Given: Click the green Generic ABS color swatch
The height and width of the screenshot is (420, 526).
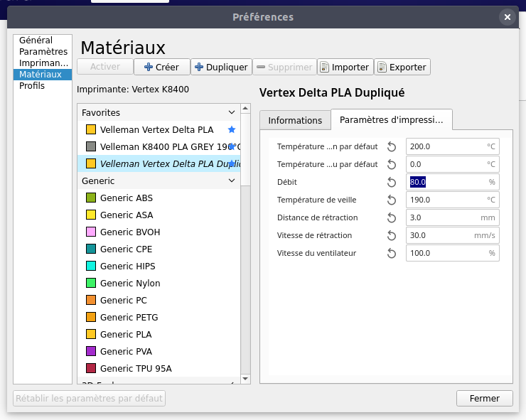Looking at the screenshot, I should [x=91, y=198].
